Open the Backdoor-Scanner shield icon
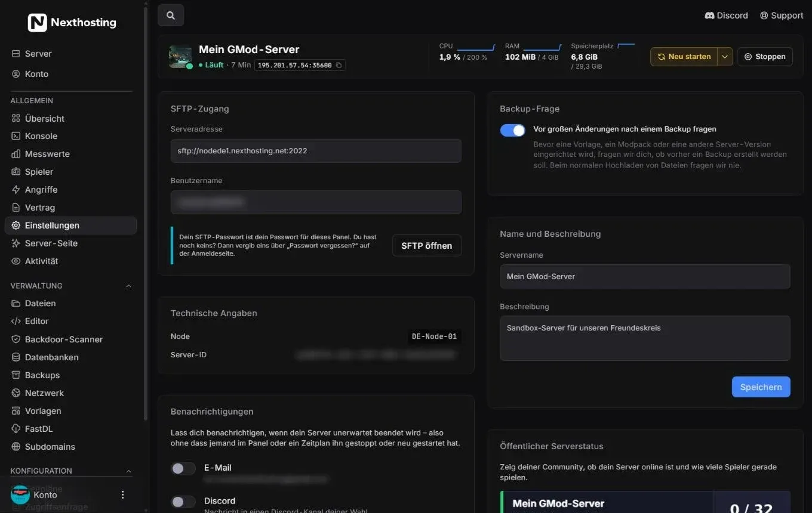812x513 pixels. point(16,339)
